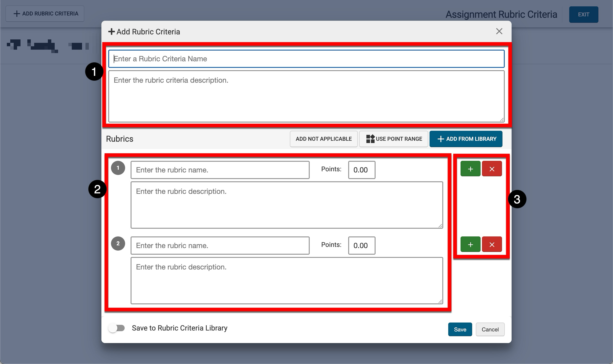Click rubric name field for rubric 2

(220, 246)
